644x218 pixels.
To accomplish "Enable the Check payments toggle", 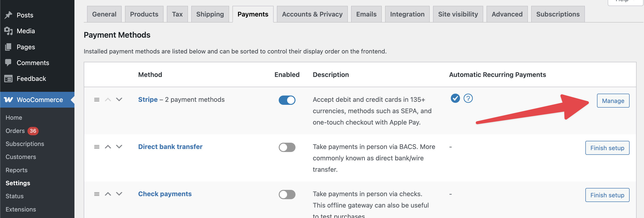I will click(287, 195).
